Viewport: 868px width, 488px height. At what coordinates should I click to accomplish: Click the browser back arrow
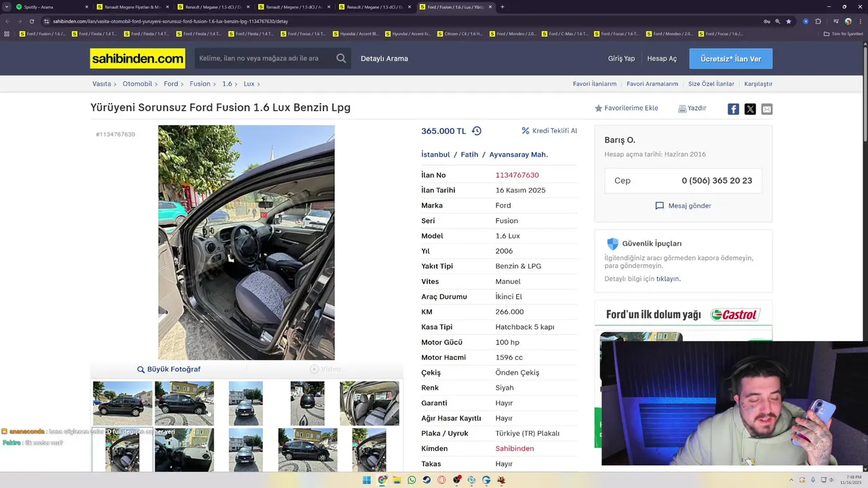pos(7,21)
